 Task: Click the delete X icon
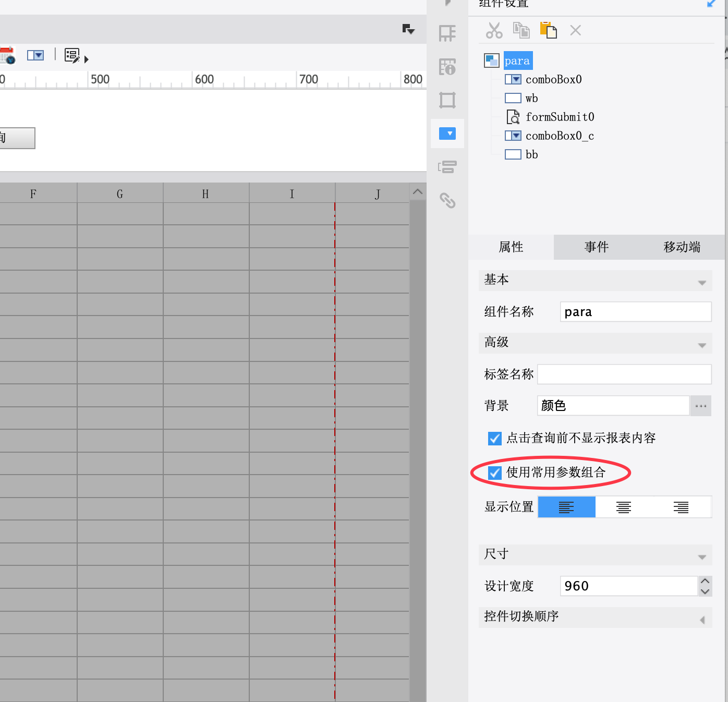575,30
